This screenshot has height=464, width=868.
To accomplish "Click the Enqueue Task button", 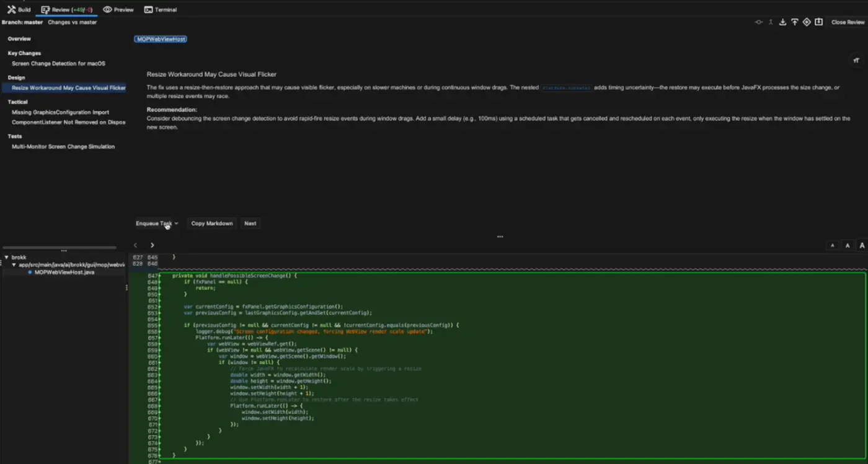I will pyautogui.click(x=154, y=224).
